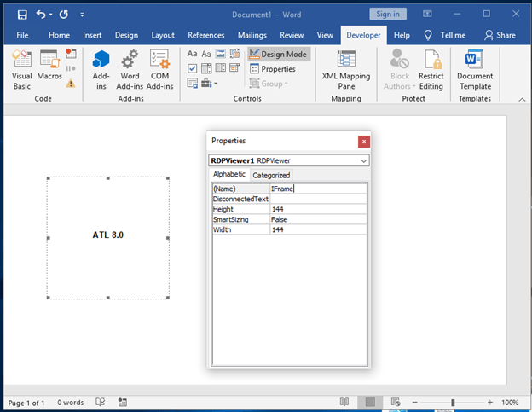The width and height of the screenshot is (532, 412).
Task: Undo the last action
Action: coord(41,15)
